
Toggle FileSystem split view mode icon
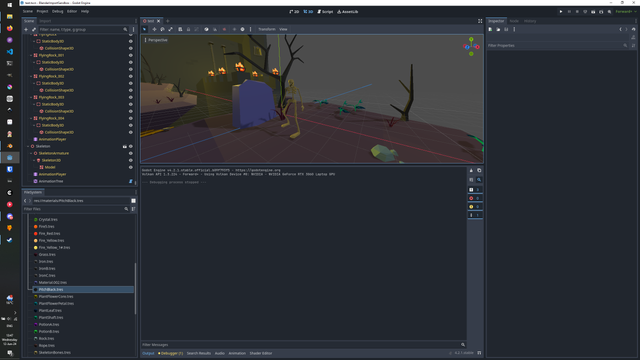tap(133, 201)
